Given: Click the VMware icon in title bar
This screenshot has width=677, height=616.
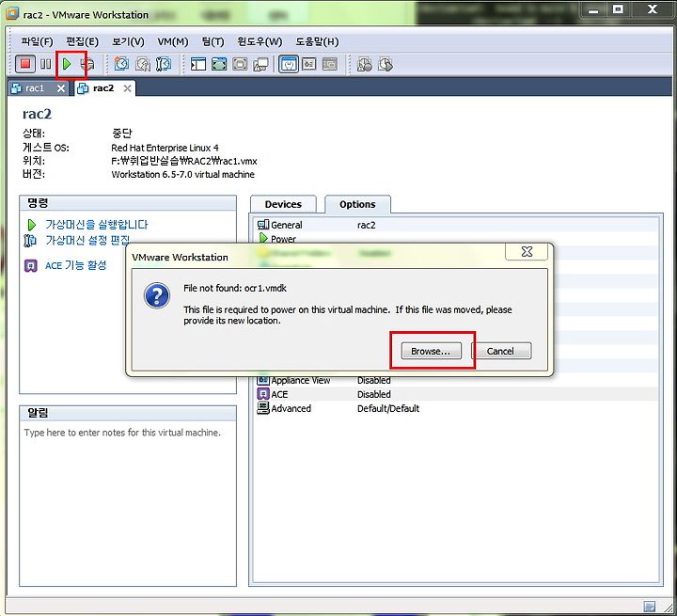Looking at the screenshot, I should click(x=12, y=14).
